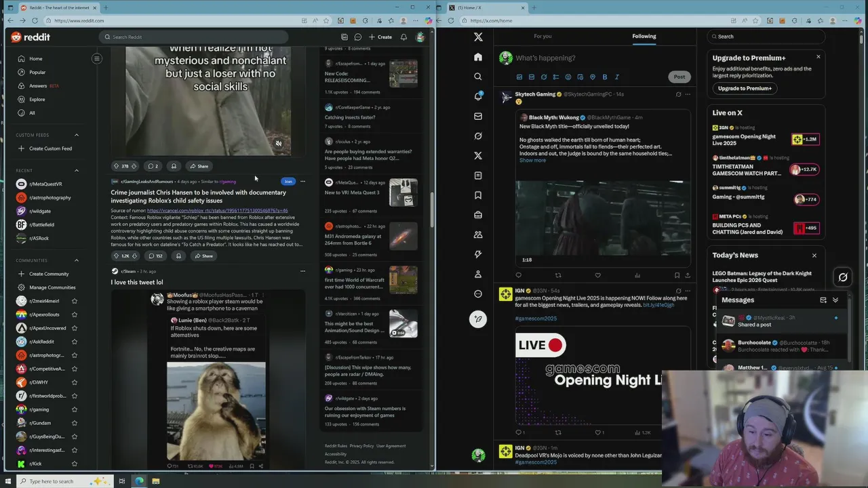
Task: Collapse the Recent section in Reddit sidebar
Action: tap(77, 170)
